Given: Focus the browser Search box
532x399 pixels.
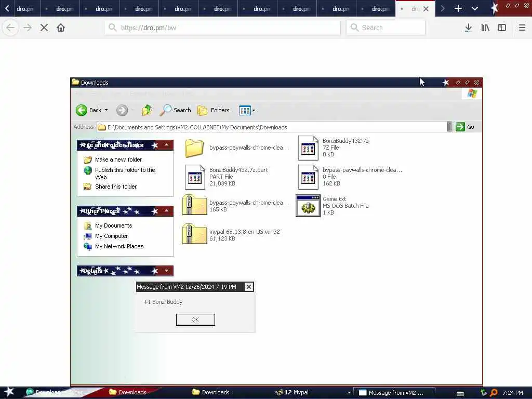Looking at the screenshot, I should (386, 28).
